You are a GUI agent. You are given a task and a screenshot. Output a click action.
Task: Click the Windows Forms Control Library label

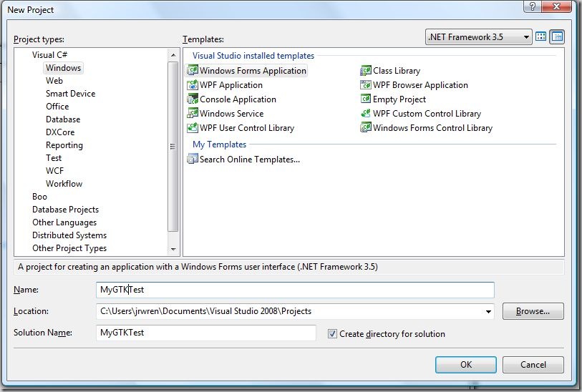click(x=432, y=128)
